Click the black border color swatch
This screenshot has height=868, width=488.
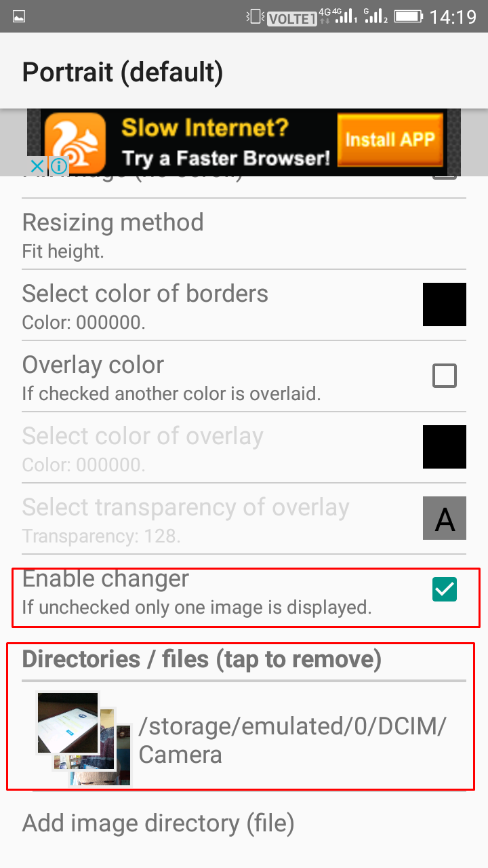tap(445, 304)
